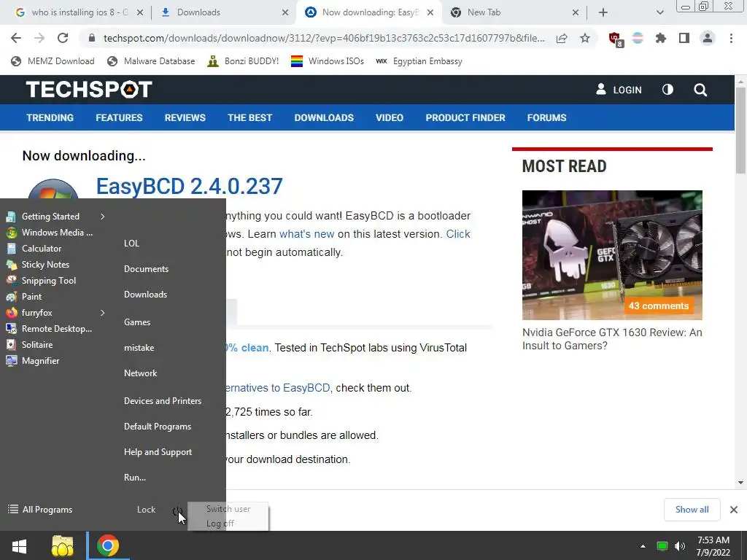747x560 pixels.
Task: Choose Switch user in power menu
Action: coord(228,509)
